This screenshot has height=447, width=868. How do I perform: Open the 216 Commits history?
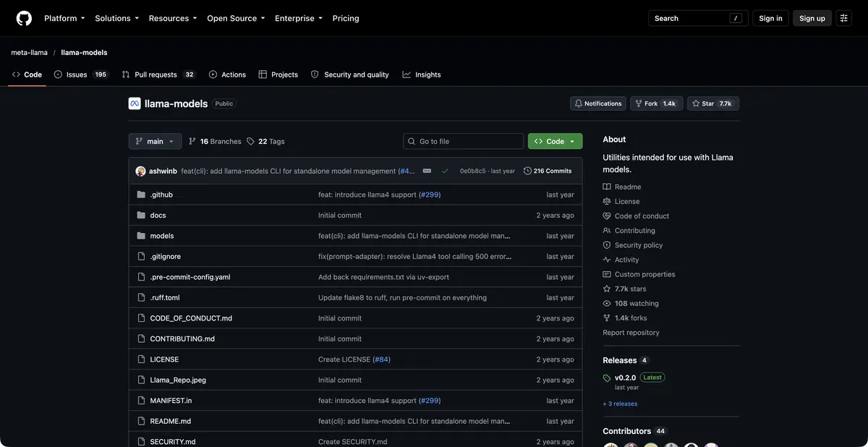(548, 171)
